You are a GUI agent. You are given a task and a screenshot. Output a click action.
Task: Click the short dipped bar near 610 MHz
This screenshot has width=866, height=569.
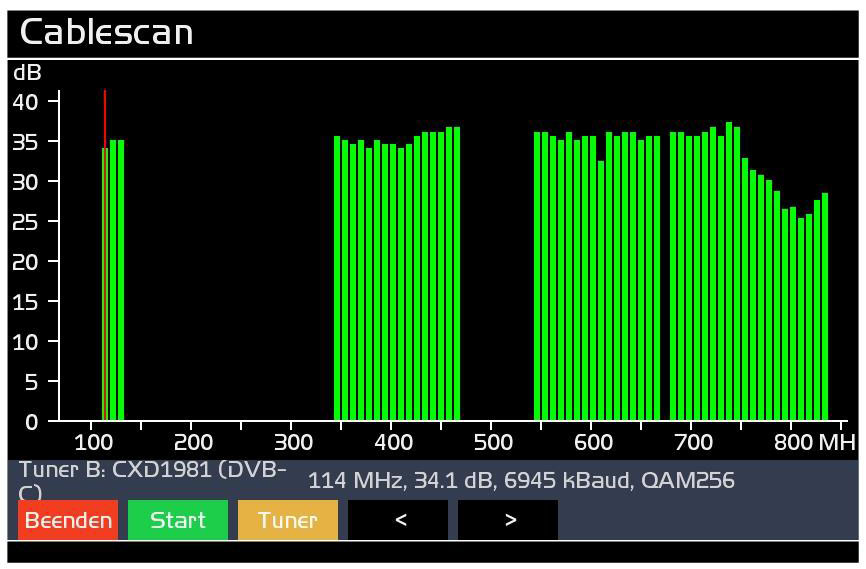601,290
